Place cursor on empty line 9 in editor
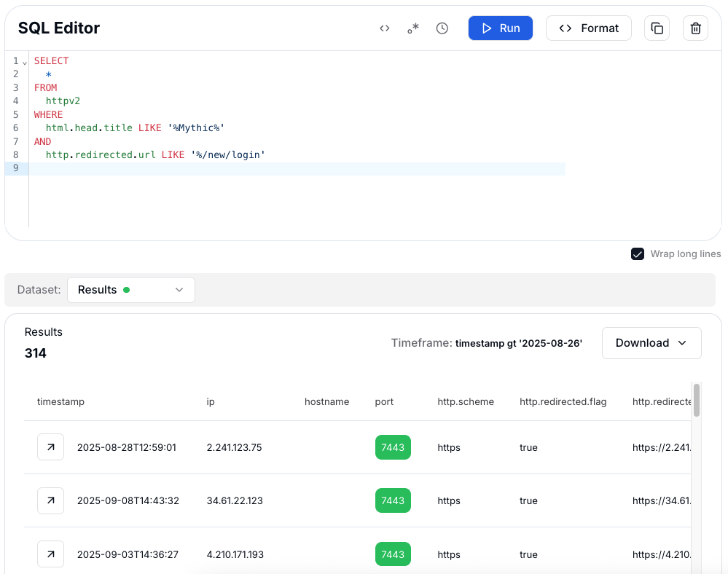 291,168
